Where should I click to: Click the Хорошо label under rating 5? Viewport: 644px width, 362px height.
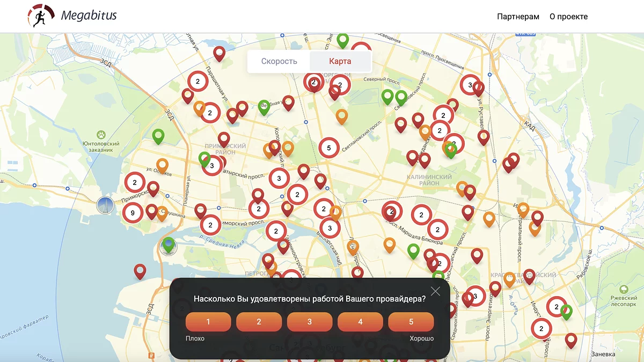click(422, 338)
